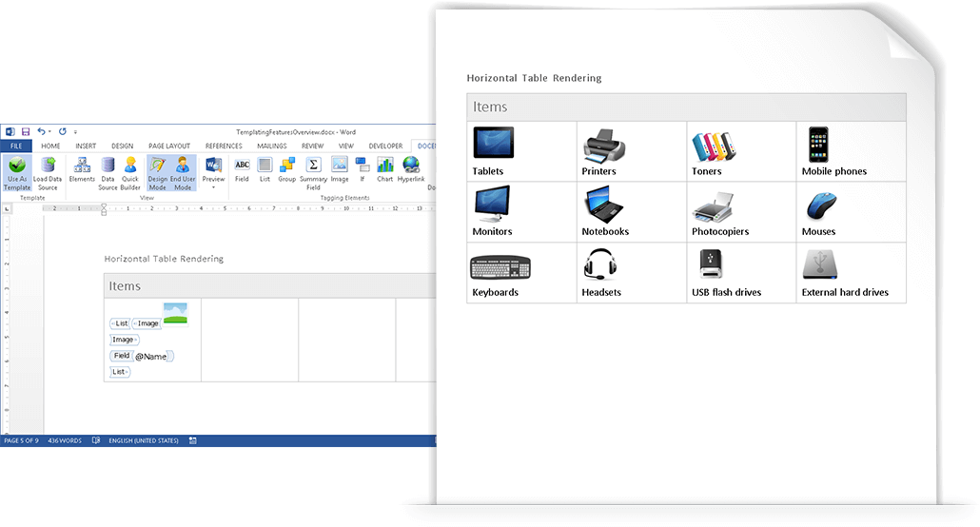Insert a Chart tagging element
The image size is (980, 527).
(385, 169)
